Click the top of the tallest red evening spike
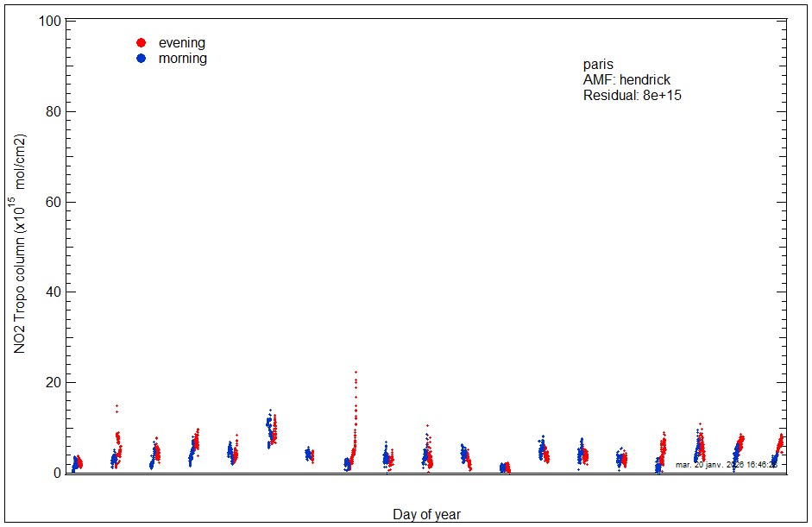Screen dimensions: 812x527 356,373
